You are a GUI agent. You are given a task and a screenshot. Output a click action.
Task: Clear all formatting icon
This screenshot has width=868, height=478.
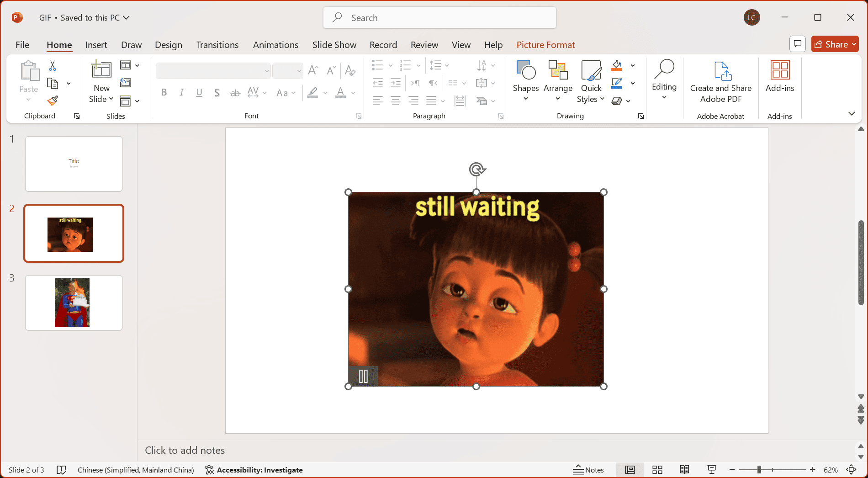(x=350, y=70)
